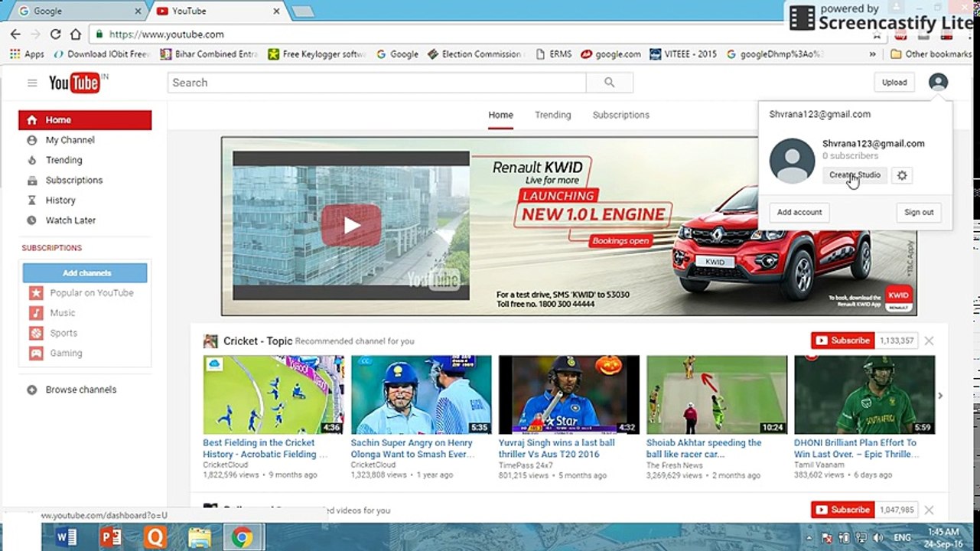
Task: Open the Apps bookmarks shortcut
Action: click(27, 54)
